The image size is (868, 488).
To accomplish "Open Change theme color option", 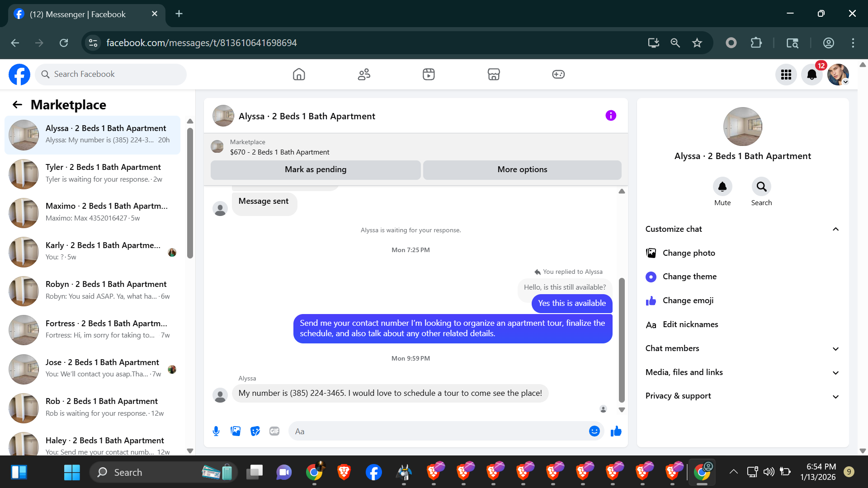I will 689,277.
